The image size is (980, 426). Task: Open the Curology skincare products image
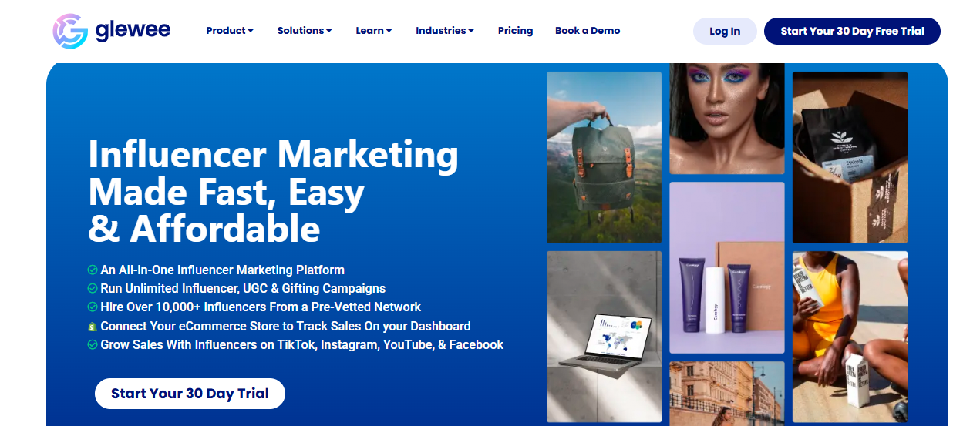pyautogui.click(x=726, y=267)
